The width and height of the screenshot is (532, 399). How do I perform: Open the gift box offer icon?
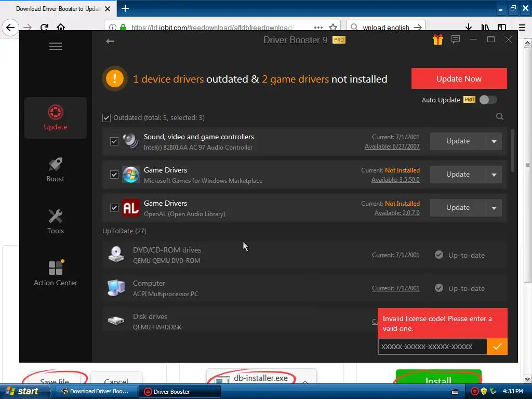coord(437,39)
